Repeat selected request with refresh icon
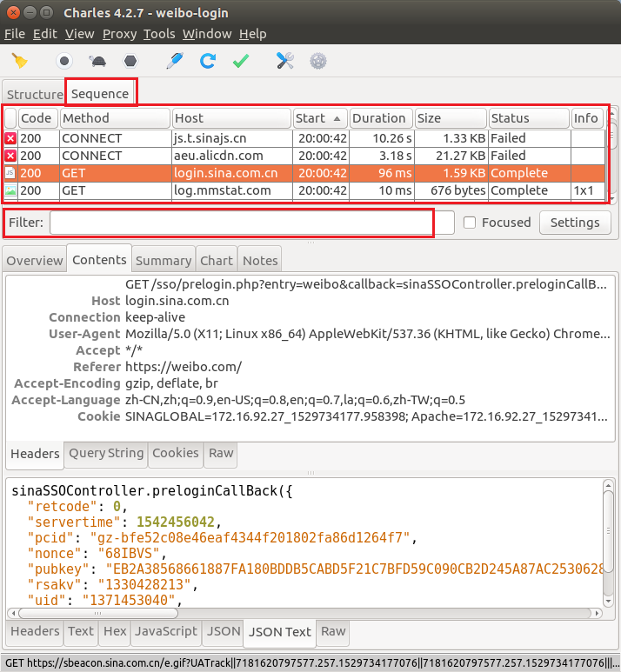The image size is (621, 672). (208, 61)
